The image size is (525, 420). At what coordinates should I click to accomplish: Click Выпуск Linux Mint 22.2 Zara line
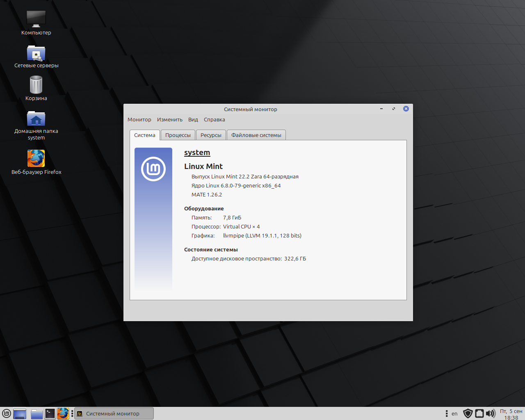(x=245, y=177)
